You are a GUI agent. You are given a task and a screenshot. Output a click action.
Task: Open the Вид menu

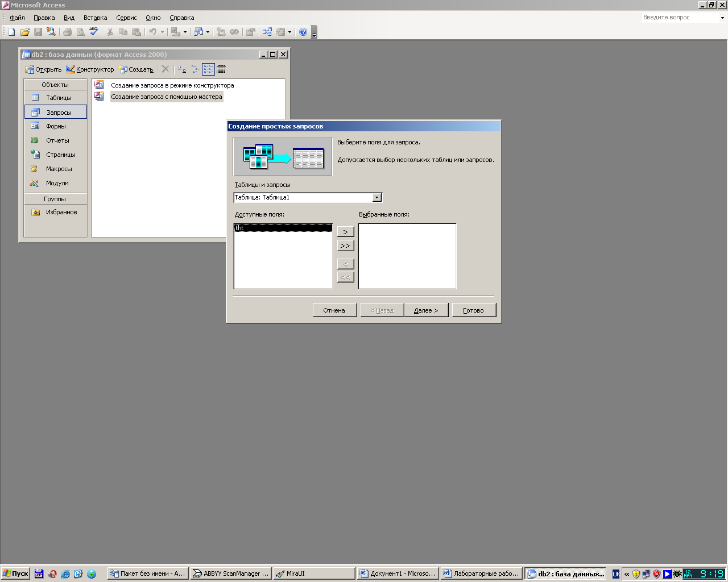point(69,18)
